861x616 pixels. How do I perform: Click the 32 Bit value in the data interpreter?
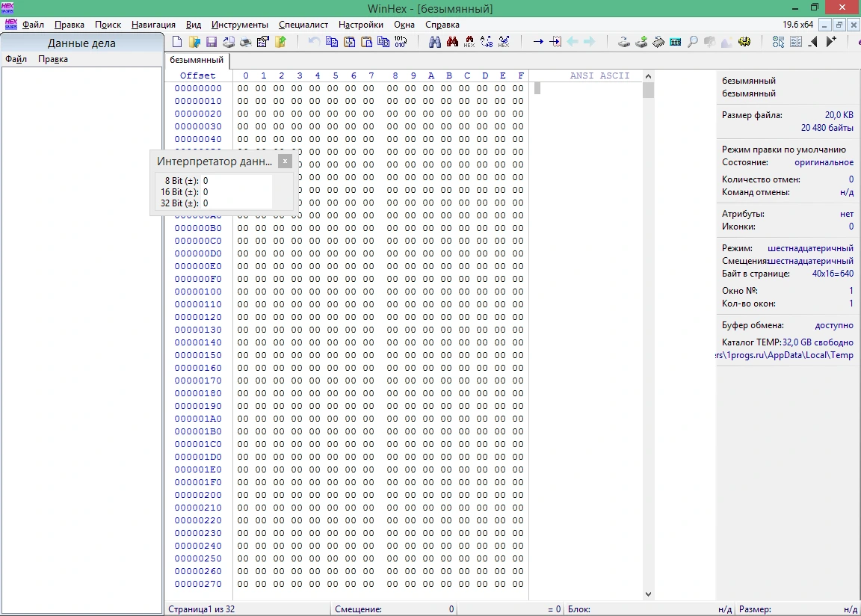(x=236, y=203)
